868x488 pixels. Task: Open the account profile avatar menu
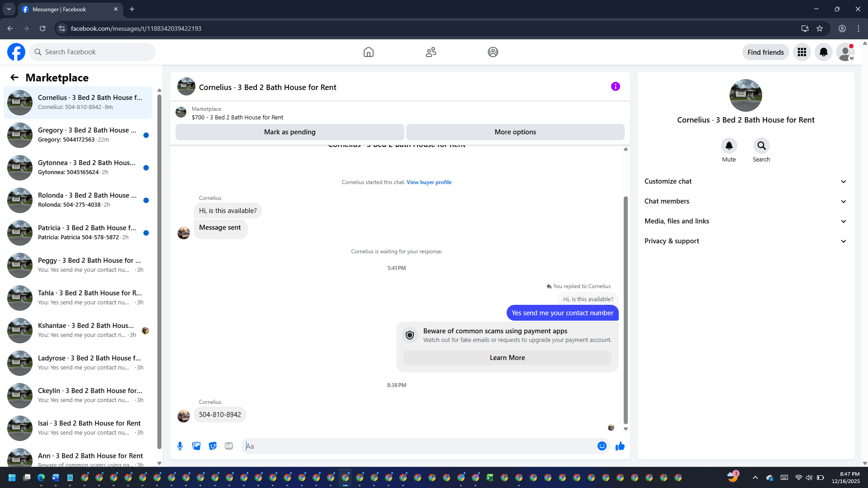(845, 52)
